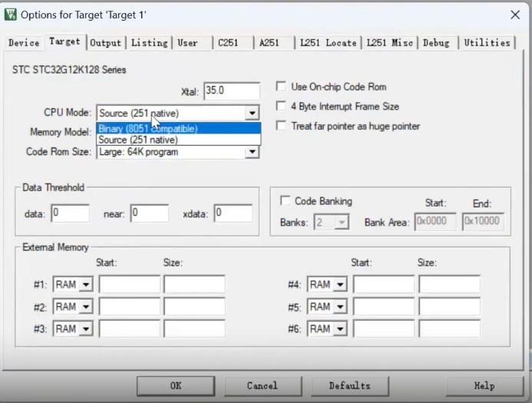Click the Defaults button
Viewport: 532px width, 403px height.
pos(349,385)
